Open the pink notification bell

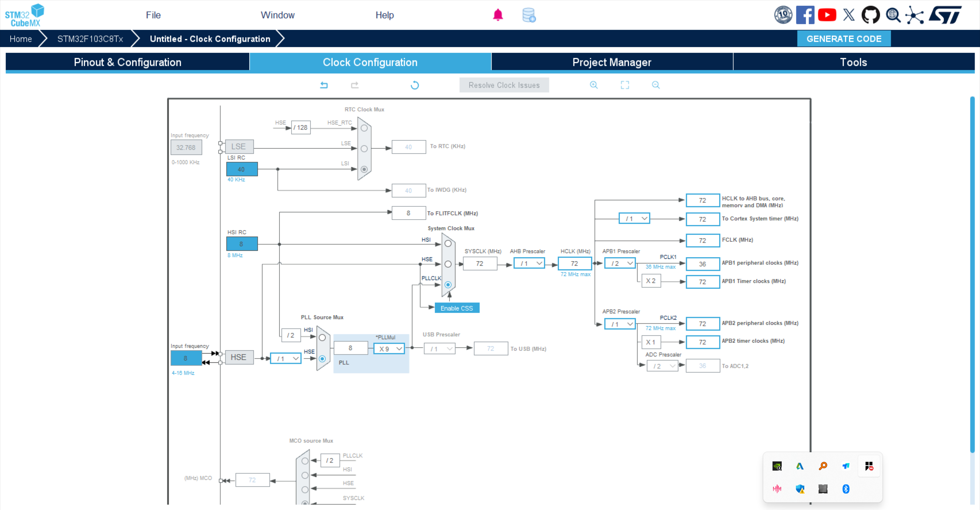pyautogui.click(x=498, y=15)
